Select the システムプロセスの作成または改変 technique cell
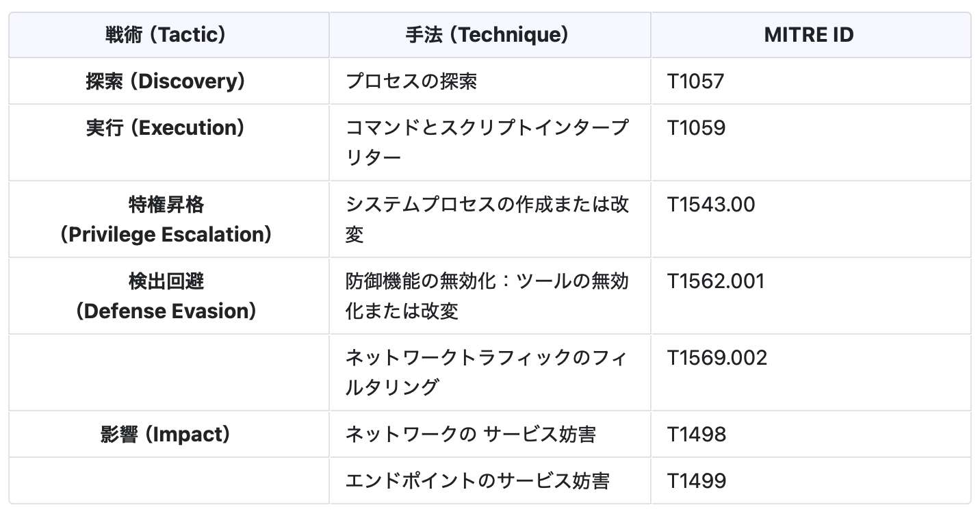 [x=487, y=219]
